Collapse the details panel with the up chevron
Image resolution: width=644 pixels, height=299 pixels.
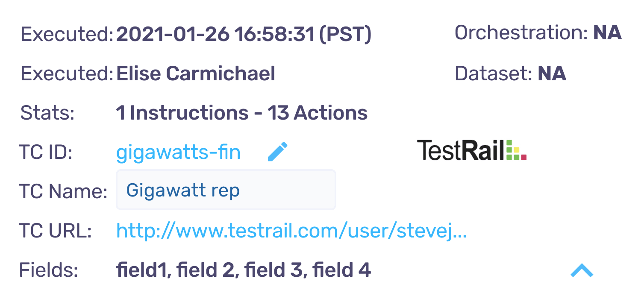tap(581, 270)
